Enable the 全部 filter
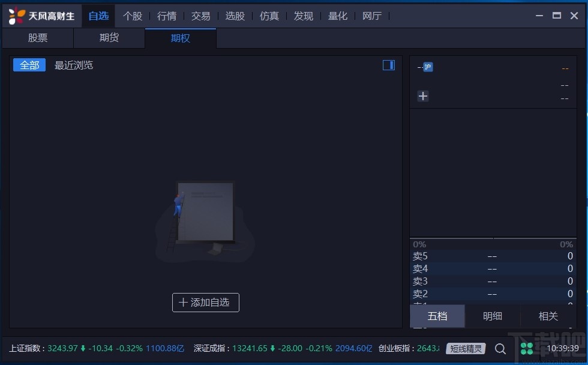 click(x=29, y=65)
